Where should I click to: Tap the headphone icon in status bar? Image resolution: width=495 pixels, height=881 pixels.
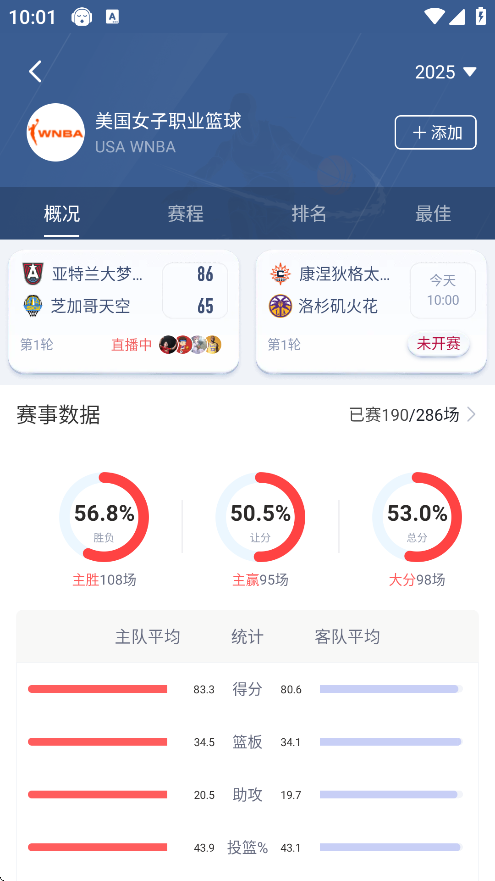(x=82, y=17)
